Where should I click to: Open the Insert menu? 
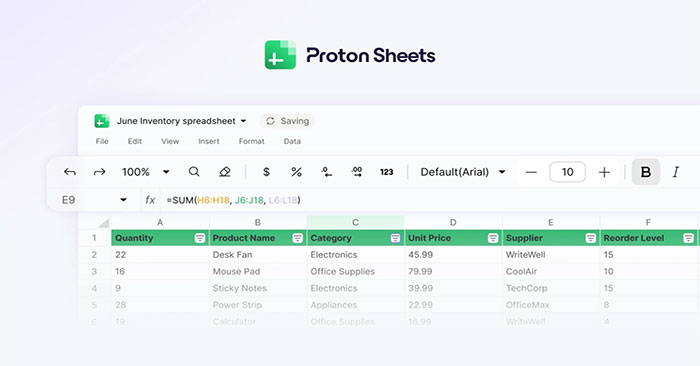tap(208, 141)
